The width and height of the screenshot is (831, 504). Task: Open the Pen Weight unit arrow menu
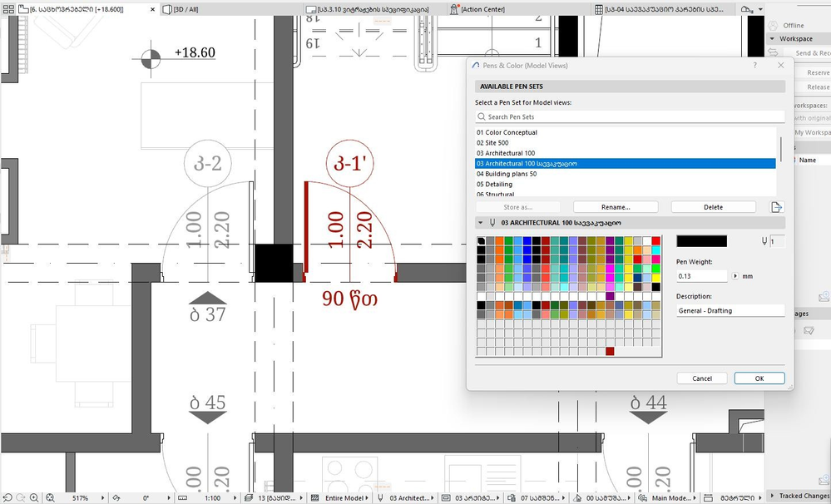point(735,276)
